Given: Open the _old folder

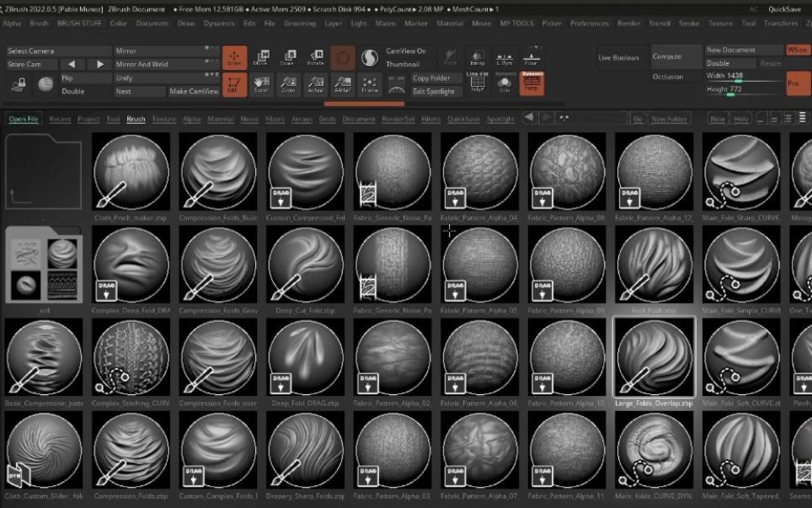Looking at the screenshot, I should click(x=44, y=265).
